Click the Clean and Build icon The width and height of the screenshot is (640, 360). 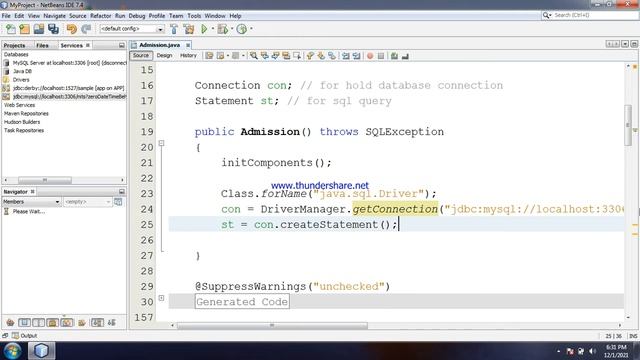(189, 29)
